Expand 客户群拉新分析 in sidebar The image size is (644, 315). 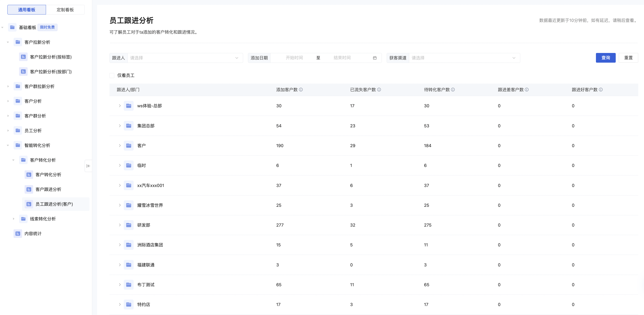(8, 86)
